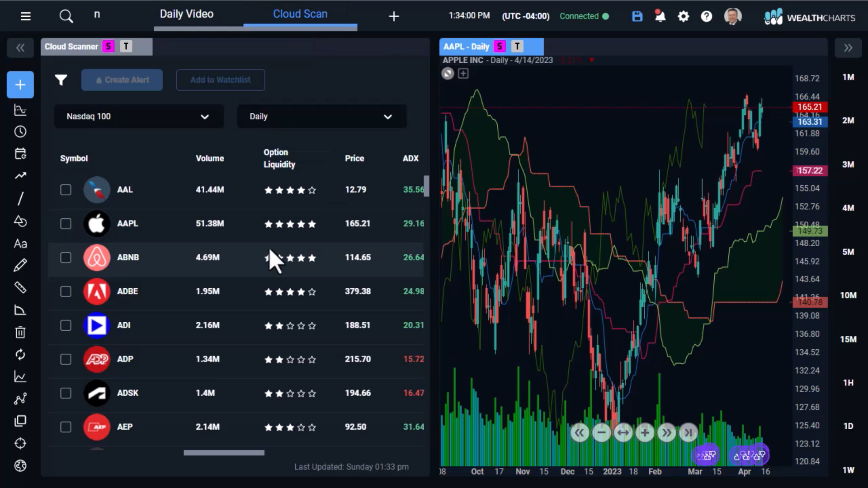Viewport: 868px width, 488px height.
Task: Open the symbol search magnifier
Action: pyautogui.click(x=66, y=16)
